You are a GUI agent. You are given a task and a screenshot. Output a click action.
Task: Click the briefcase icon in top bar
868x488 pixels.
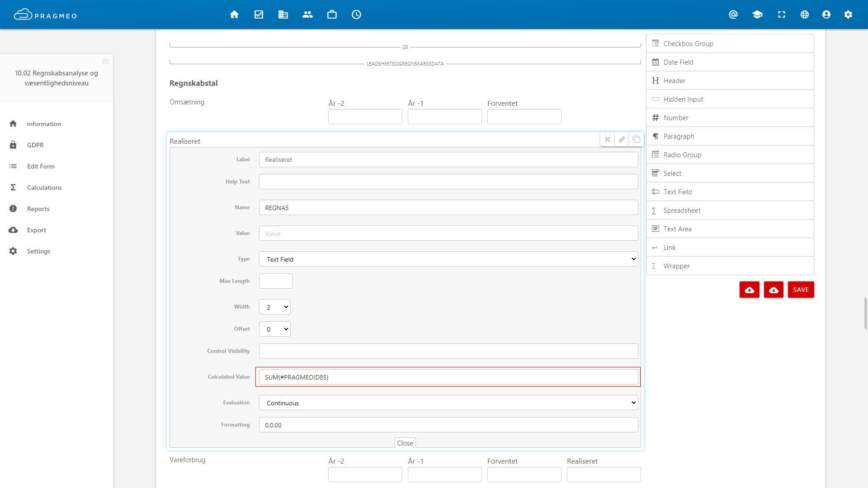[332, 14]
